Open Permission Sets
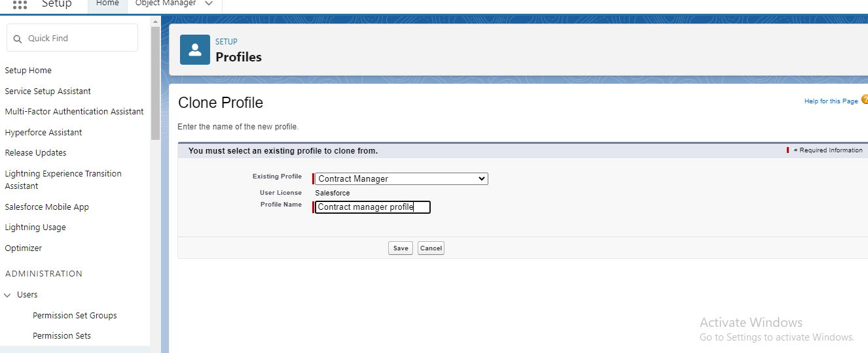868x353 pixels. click(62, 336)
